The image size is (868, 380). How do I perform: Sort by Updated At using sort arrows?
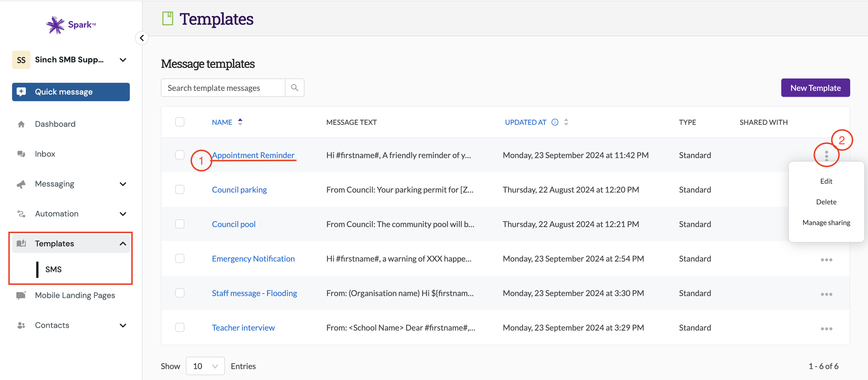tap(566, 122)
